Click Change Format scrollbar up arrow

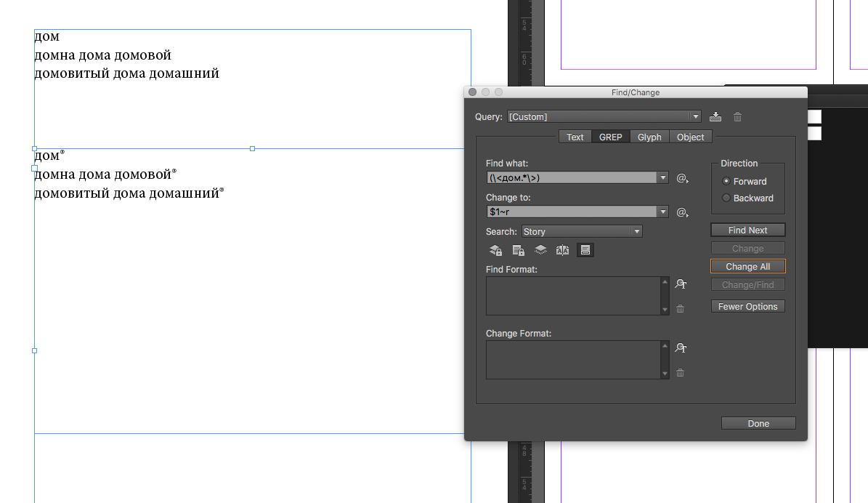pos(665,346)
